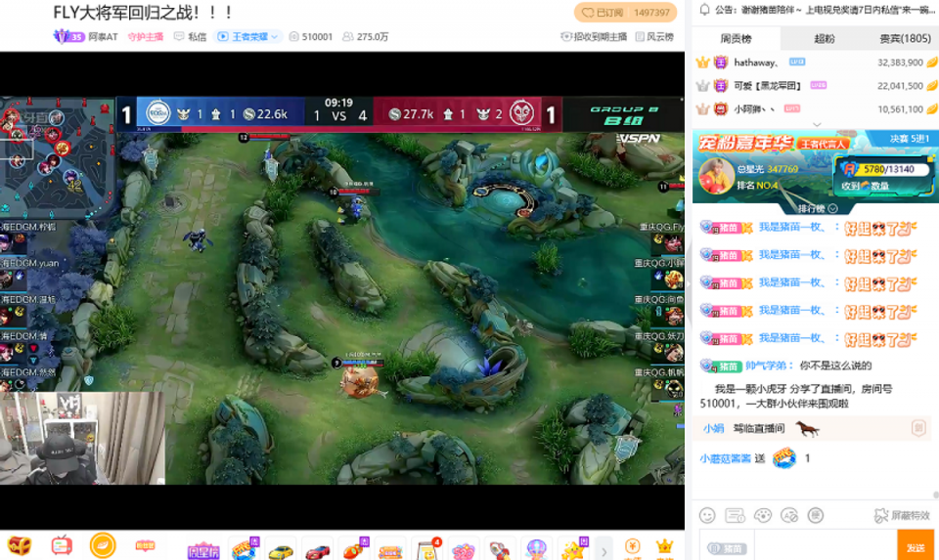
Task: Toggle the text filter icon in chat
Action: 789,515
